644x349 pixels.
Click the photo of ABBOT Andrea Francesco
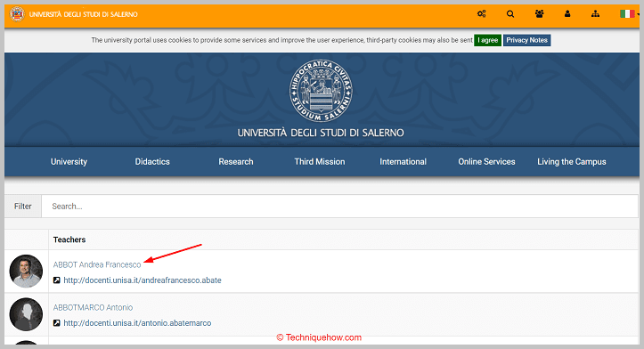26,271
